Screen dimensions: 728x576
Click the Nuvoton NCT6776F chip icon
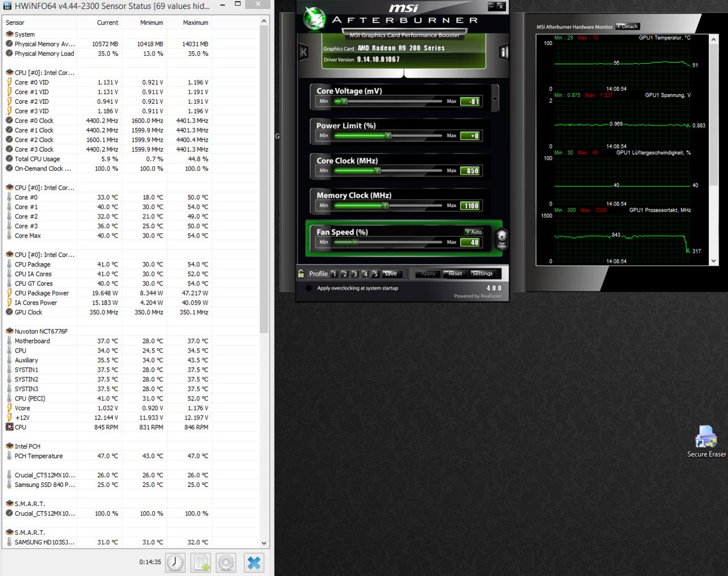coord(9,331)
